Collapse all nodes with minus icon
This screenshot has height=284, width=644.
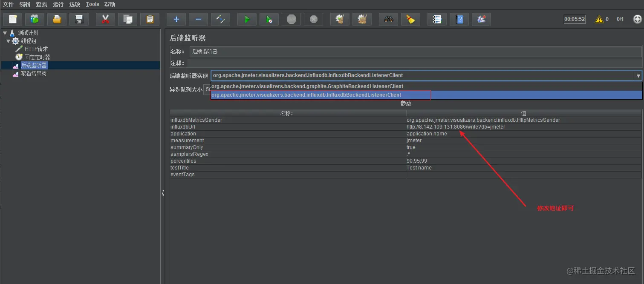pos(199,19)
